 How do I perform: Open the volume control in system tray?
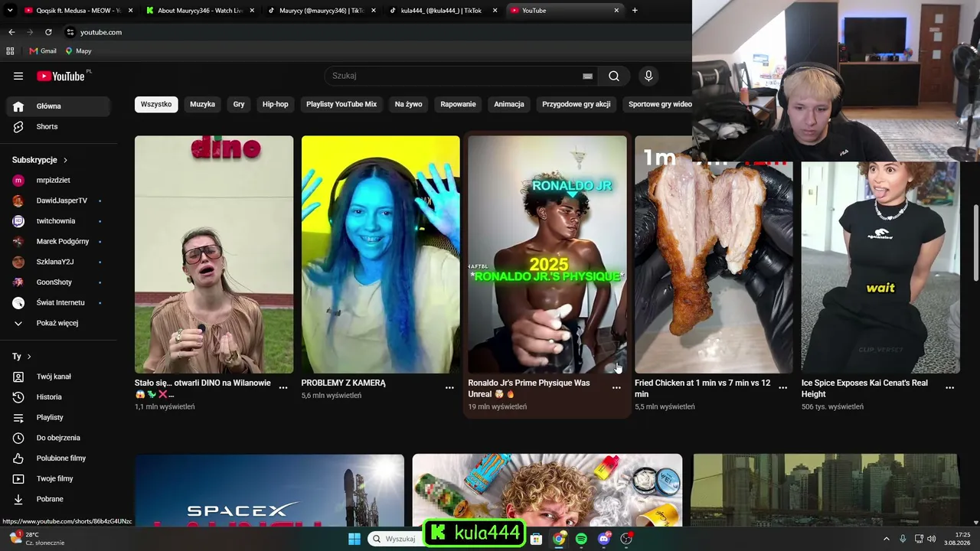(932, 539)
